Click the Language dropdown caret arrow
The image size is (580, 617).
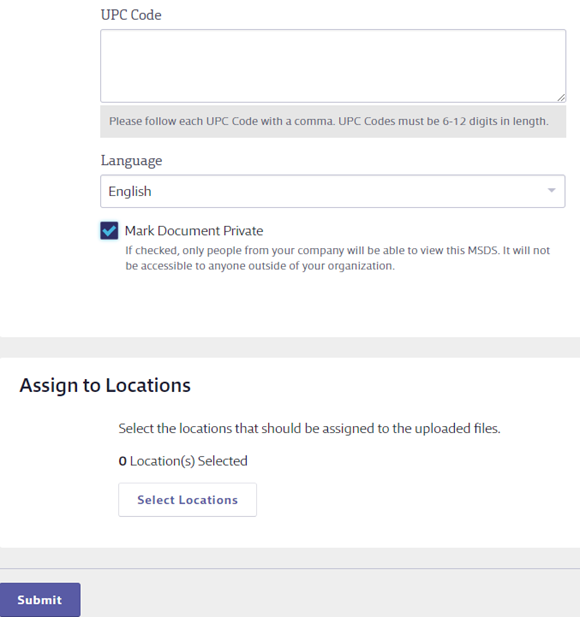pos(552,190)
